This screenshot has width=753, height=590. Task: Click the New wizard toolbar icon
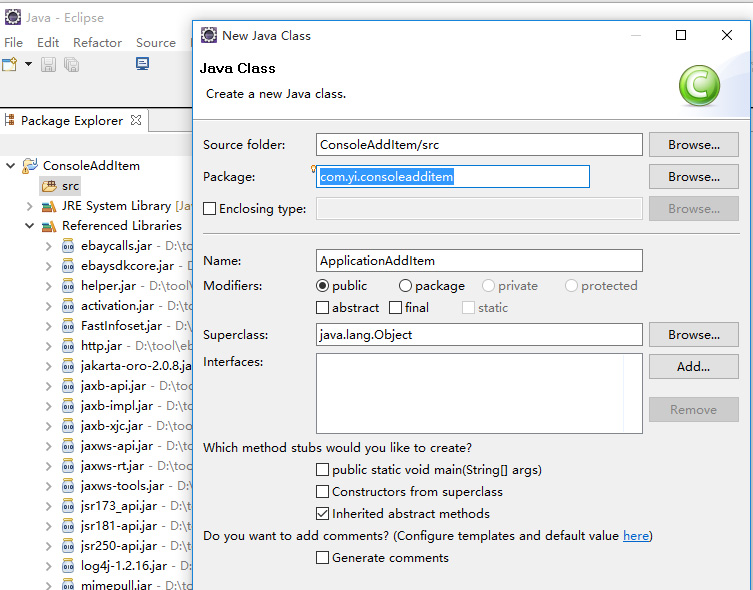tap(10, 64)
